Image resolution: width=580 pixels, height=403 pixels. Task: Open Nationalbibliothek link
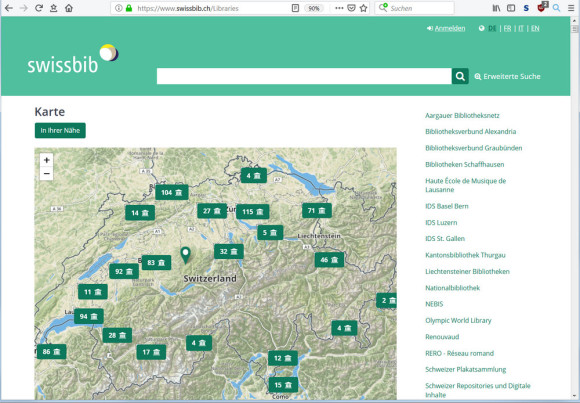coord(452,288)
